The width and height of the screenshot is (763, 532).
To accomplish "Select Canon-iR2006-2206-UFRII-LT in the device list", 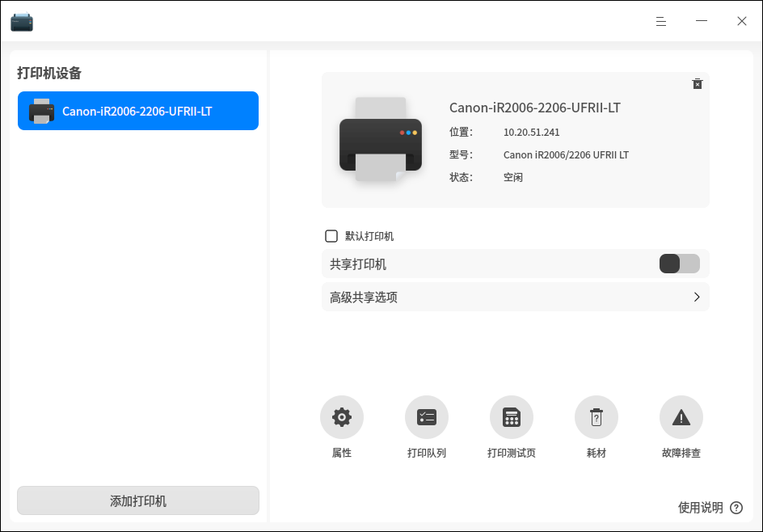I will pyautogui.click(x=138, y=111).
